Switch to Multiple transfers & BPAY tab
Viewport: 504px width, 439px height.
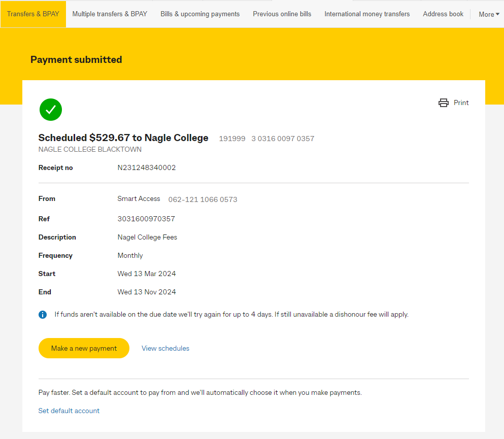pyautogui.click(x=110, y=14)
